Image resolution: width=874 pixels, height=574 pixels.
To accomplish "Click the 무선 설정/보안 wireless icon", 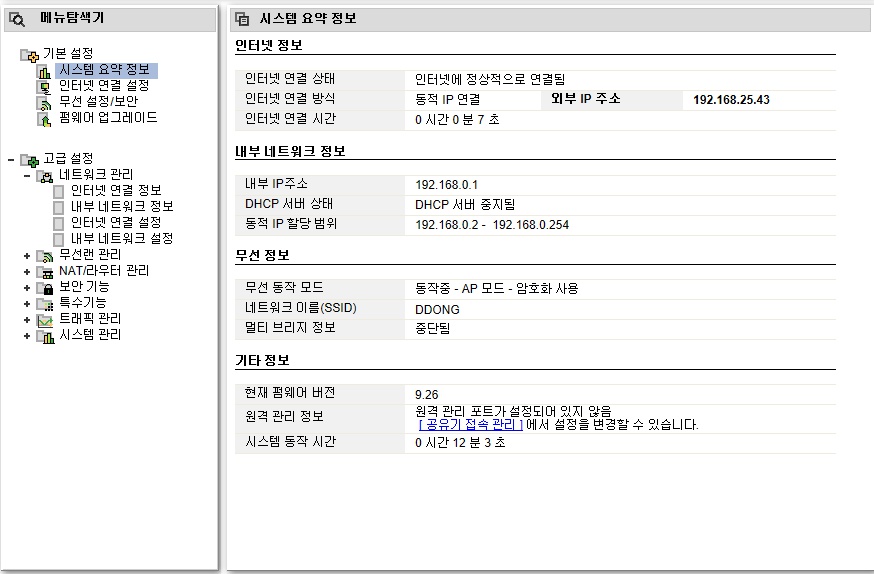I will (45, 103).
